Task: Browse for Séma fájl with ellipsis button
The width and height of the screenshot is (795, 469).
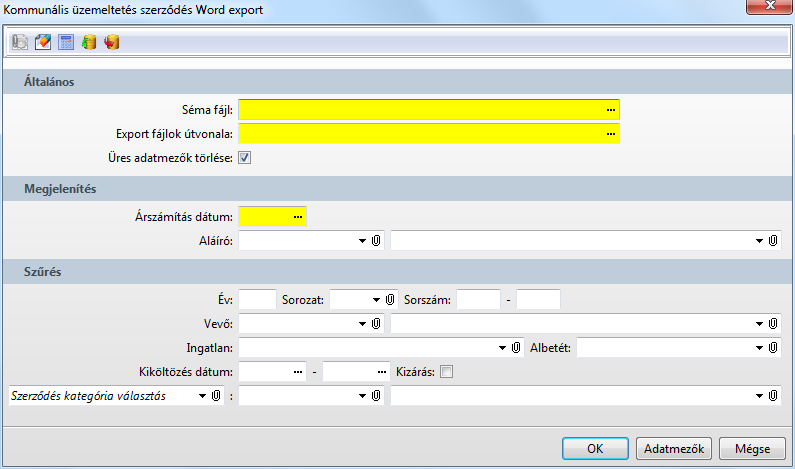Action: (x=610, y=110)
